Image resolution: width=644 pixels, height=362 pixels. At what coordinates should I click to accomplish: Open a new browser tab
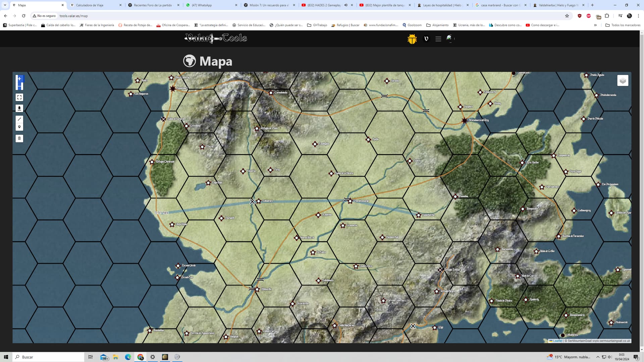tap(592, 5)
